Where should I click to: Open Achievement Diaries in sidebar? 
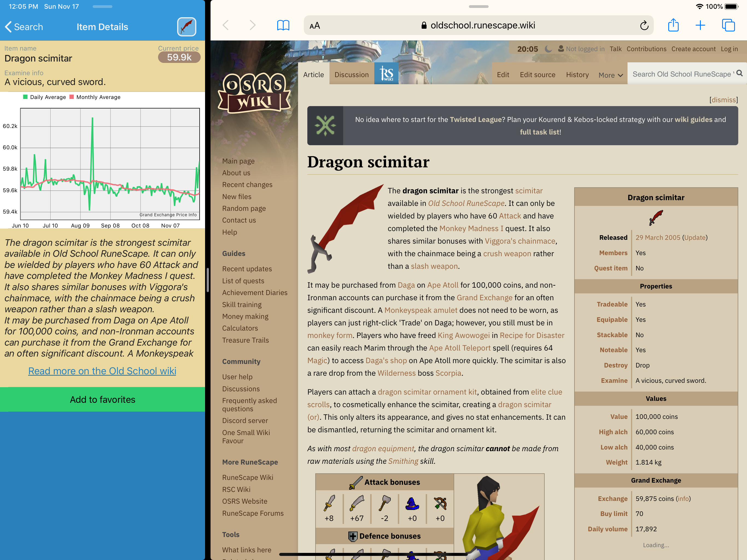[x=255, y=293]
